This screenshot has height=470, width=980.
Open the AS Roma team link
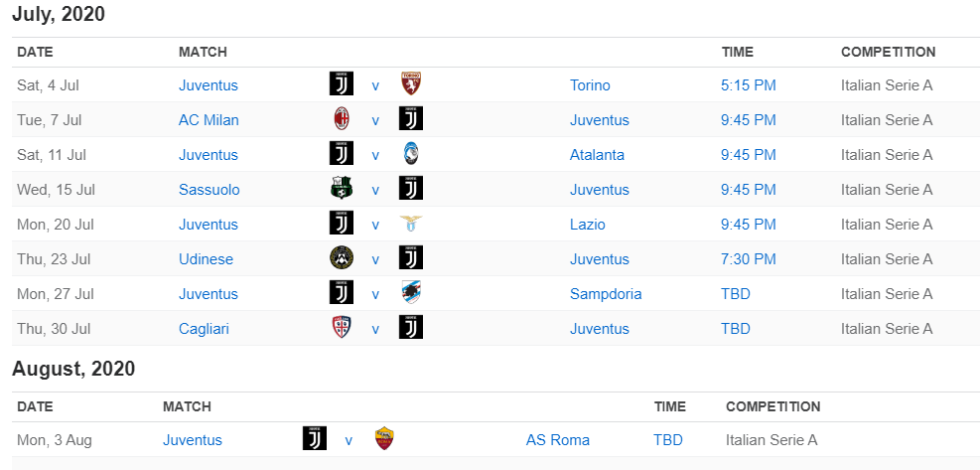pyautogui.click(x=557, y=440)
